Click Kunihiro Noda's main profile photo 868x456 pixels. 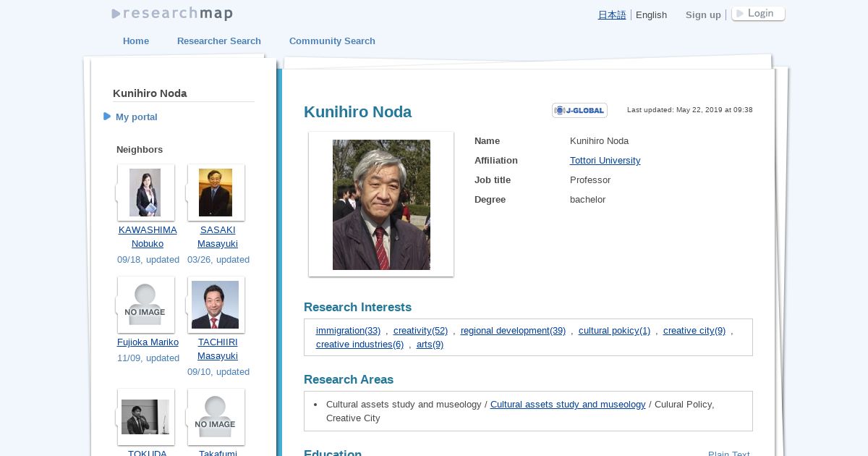click(x=381, y=205)
